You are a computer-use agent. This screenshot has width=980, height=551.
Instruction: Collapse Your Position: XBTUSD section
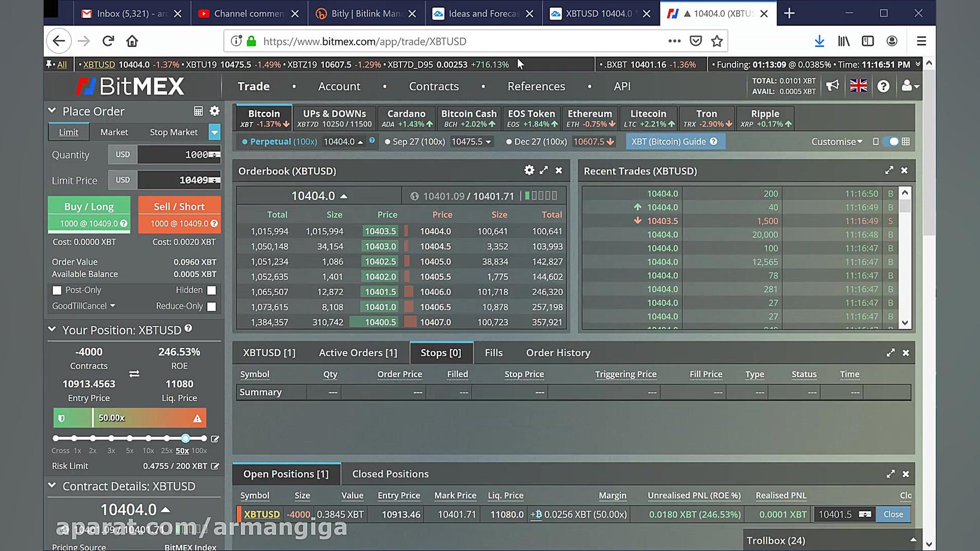tap(52, 329)
